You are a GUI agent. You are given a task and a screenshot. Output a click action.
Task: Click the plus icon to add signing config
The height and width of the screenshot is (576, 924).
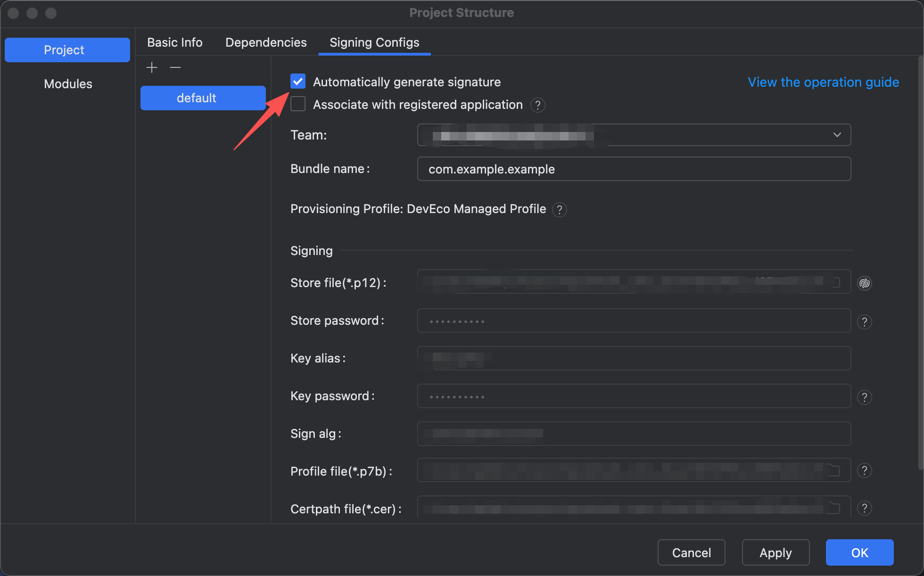152,67
